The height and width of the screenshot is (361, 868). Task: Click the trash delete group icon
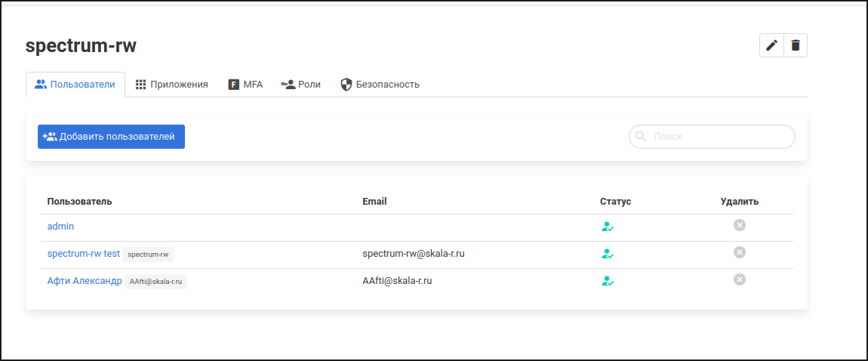click(x=796, y=45)
